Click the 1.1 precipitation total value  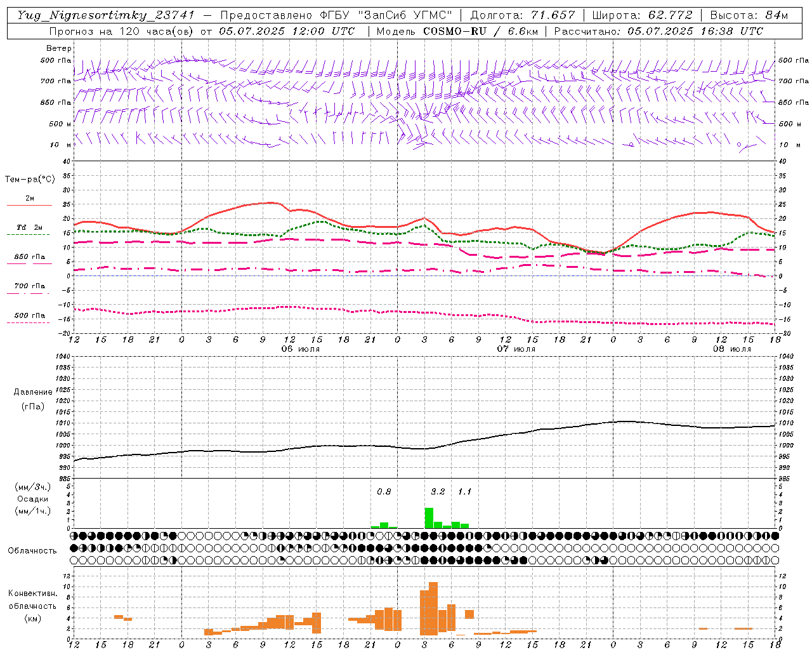(464, 492)
